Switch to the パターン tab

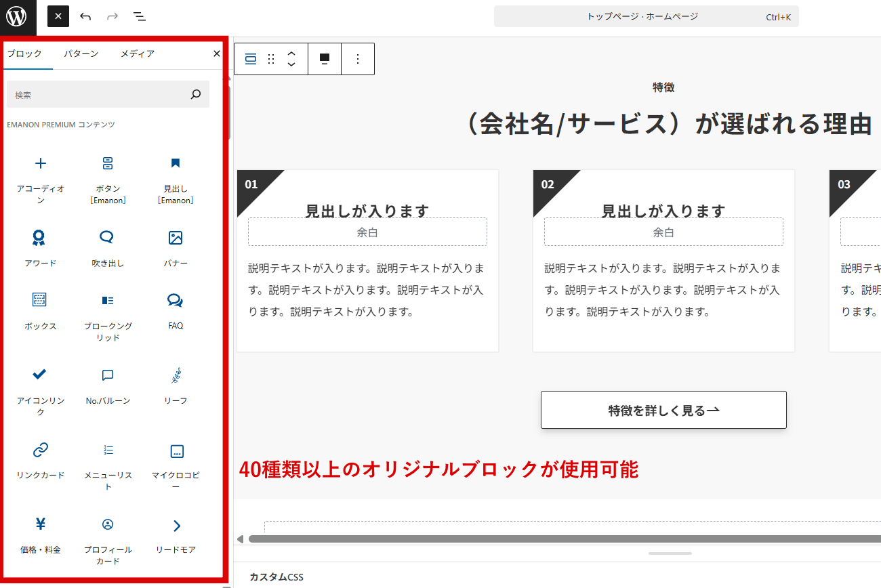click(81, 54)
